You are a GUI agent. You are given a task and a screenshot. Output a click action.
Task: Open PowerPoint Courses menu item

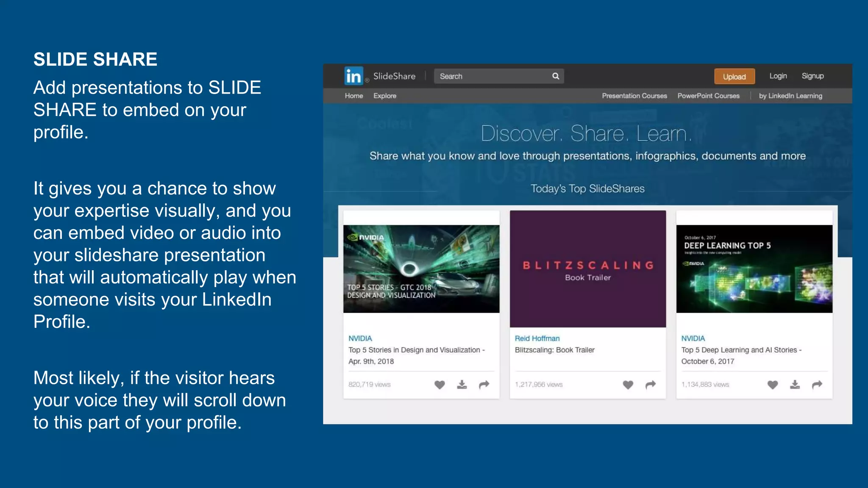709,96
